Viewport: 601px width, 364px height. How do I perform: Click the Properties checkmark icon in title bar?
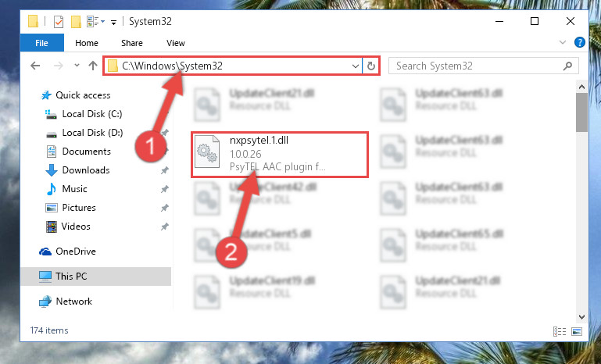point(59,22)
